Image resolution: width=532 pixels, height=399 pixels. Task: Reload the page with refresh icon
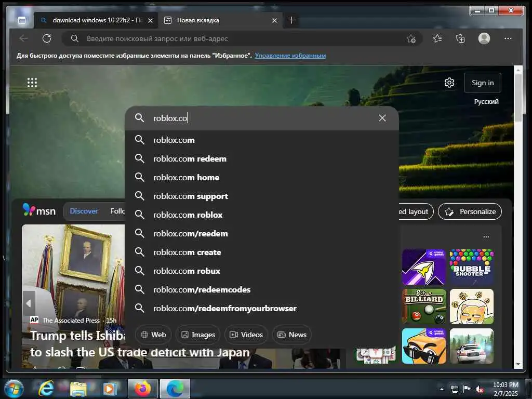(x=47, y=38)
